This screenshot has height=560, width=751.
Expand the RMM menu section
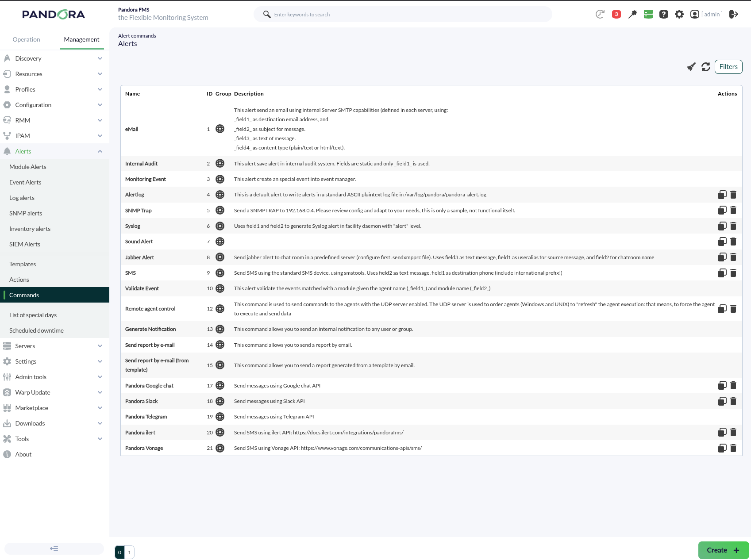point(54,120)
